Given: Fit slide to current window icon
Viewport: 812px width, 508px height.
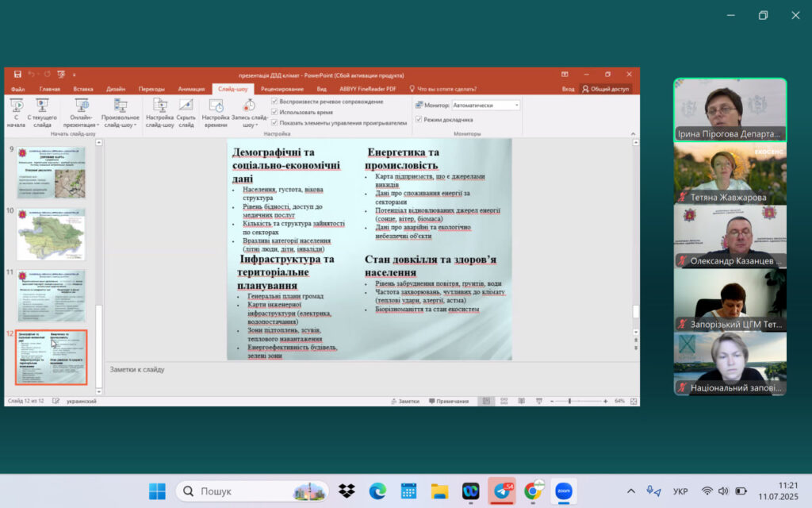Looking at the screenshot, I should 632,401.
